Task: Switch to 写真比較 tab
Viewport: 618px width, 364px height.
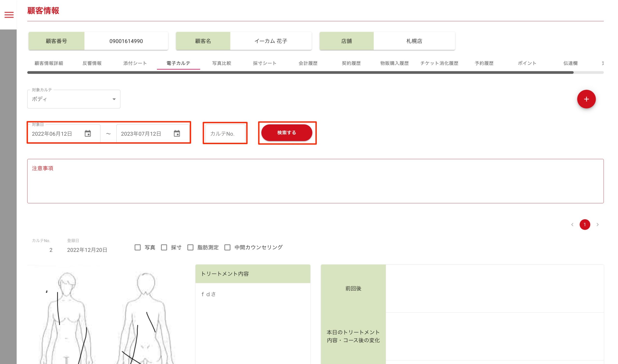Action: (221, 63)
